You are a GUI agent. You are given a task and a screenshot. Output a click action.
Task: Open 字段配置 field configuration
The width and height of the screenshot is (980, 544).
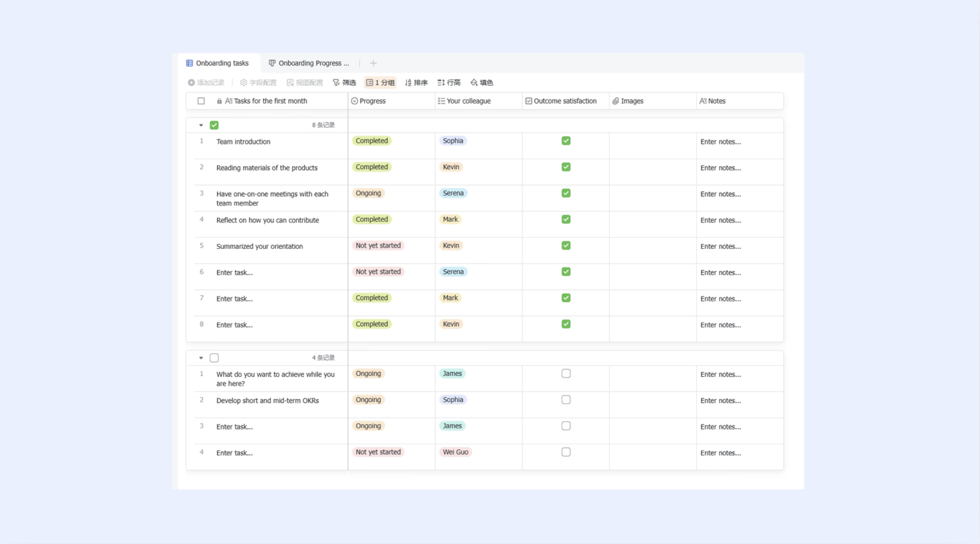point(258,82)
